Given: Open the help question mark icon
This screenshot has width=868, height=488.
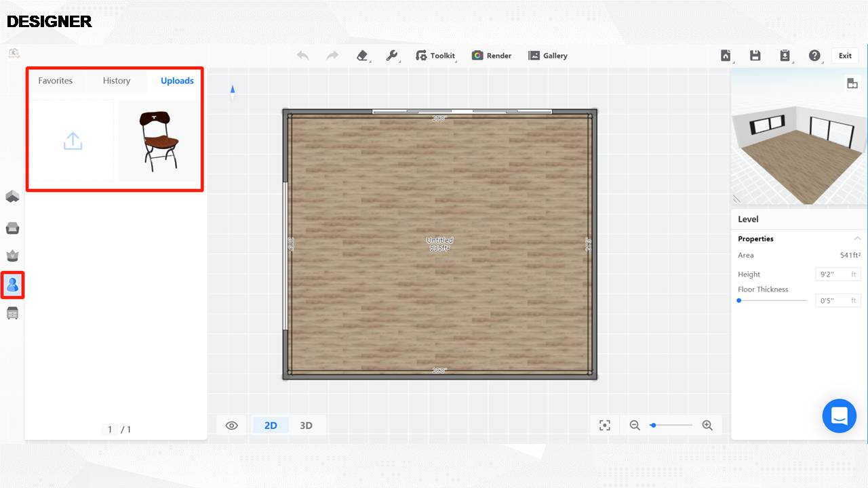Looking at the screenshot, I should click(x=814, y=56).
